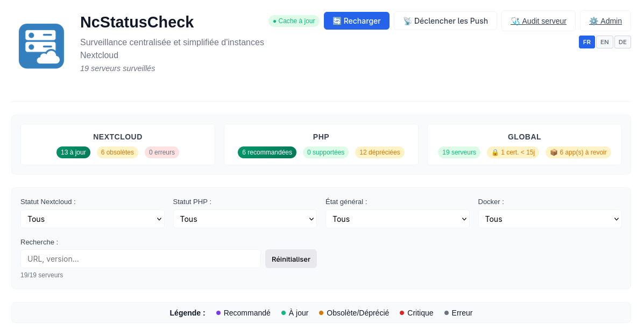Click the green À jour legend dot
This screenshot has width=644, height=329.
284,313
